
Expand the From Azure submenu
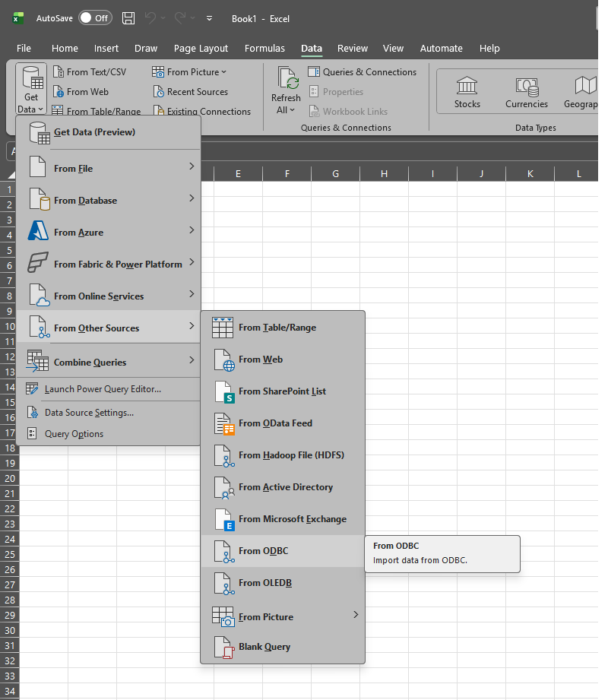click(x=109, y=232)
